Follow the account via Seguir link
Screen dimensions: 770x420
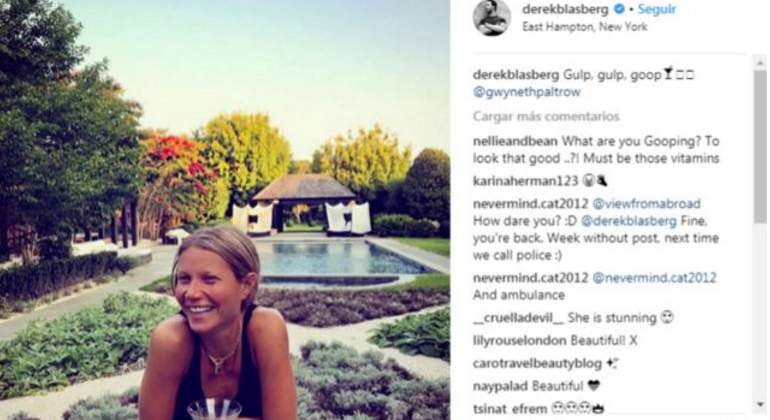pyautogui.click(x=657, y=9)
